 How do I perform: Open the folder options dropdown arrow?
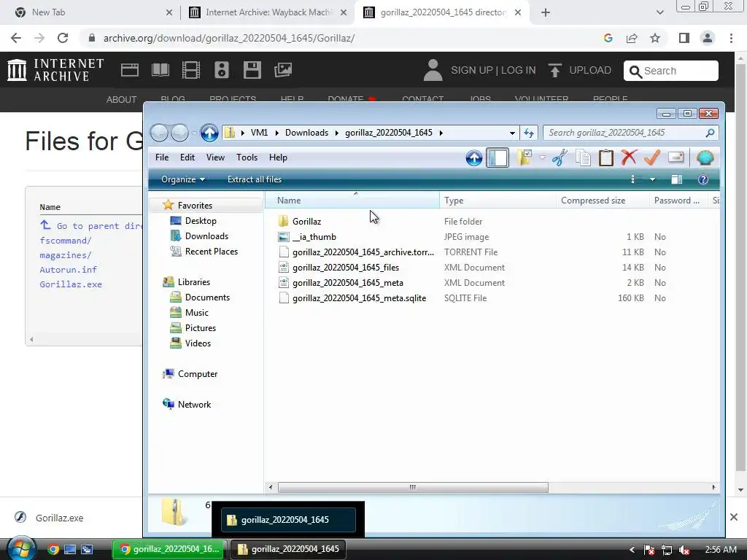pos(542,157)
